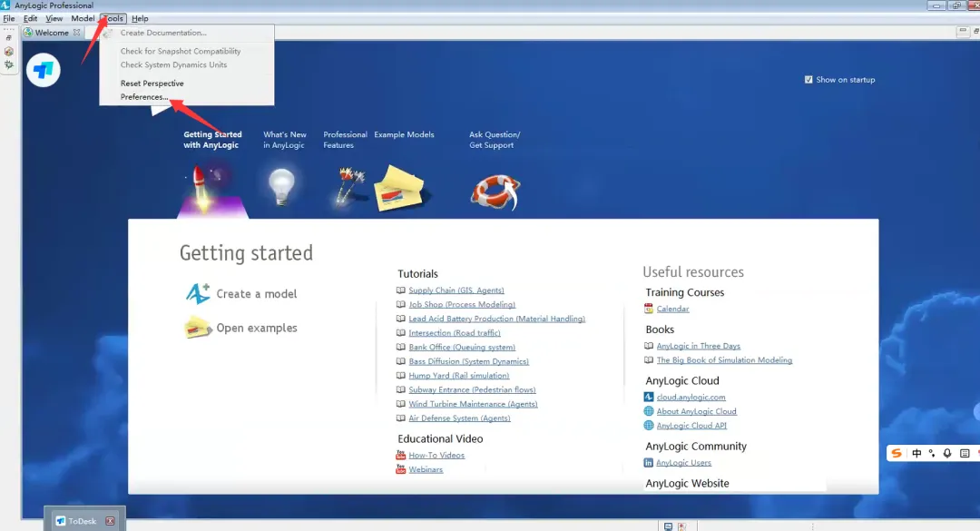Screen dimensions: 980x531
Task: Open Hump Yard (Rail simulation) tutorial
Action: (459, 375)
